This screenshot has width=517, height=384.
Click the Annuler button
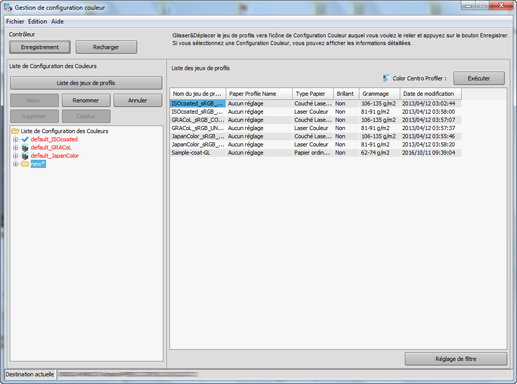click(138, 100)
